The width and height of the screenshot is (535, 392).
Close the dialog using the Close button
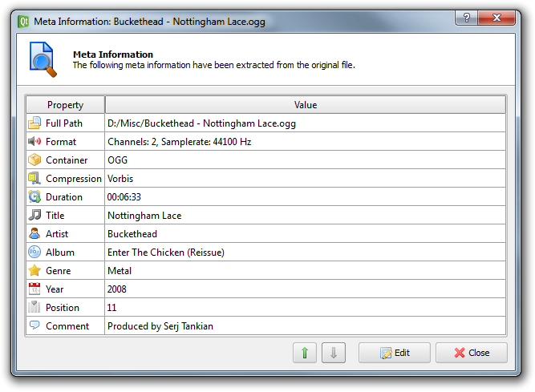click(471, 353)
